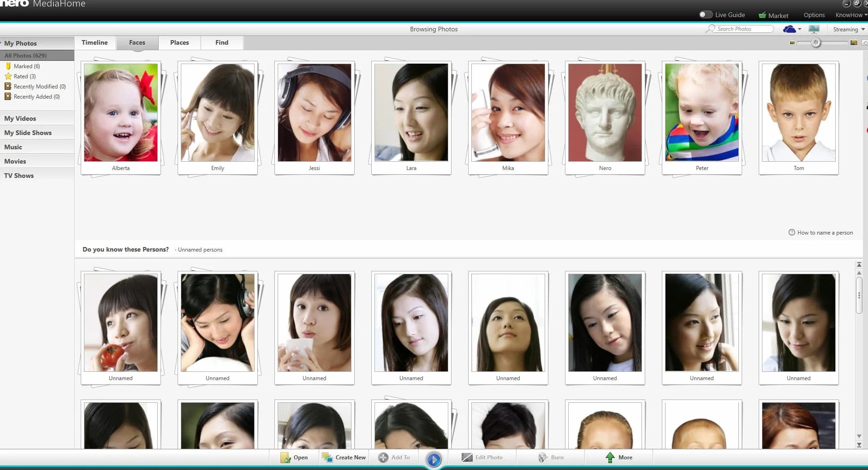Jump to top with the scrollbar top arrow
Image resolution: width=868 pixels, height=470 pixels.
859,264
